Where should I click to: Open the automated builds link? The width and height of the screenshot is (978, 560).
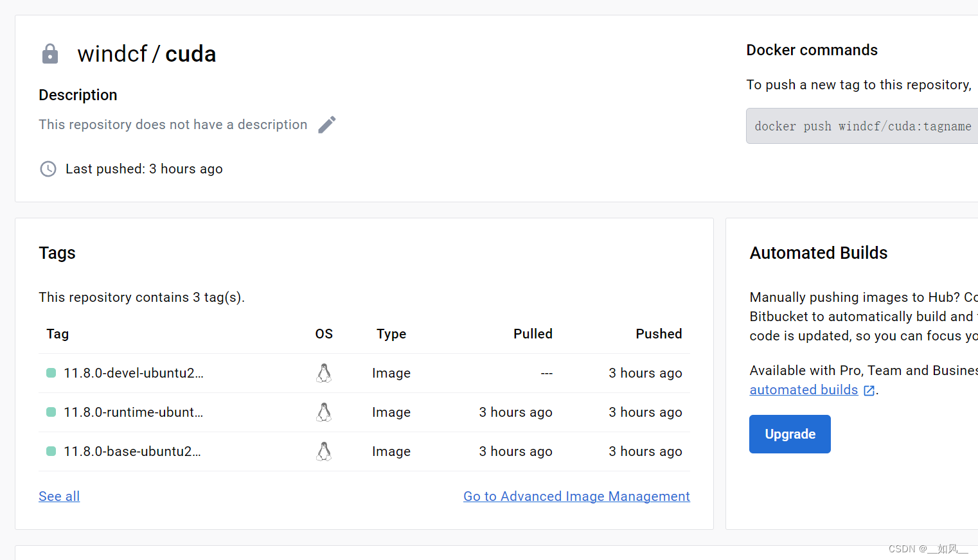click(x=803, y=390)
